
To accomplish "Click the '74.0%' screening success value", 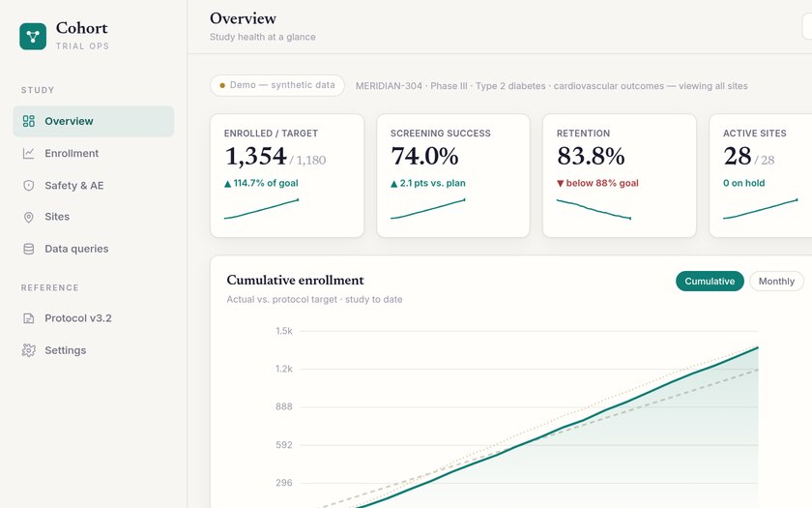I will [424, 156].
